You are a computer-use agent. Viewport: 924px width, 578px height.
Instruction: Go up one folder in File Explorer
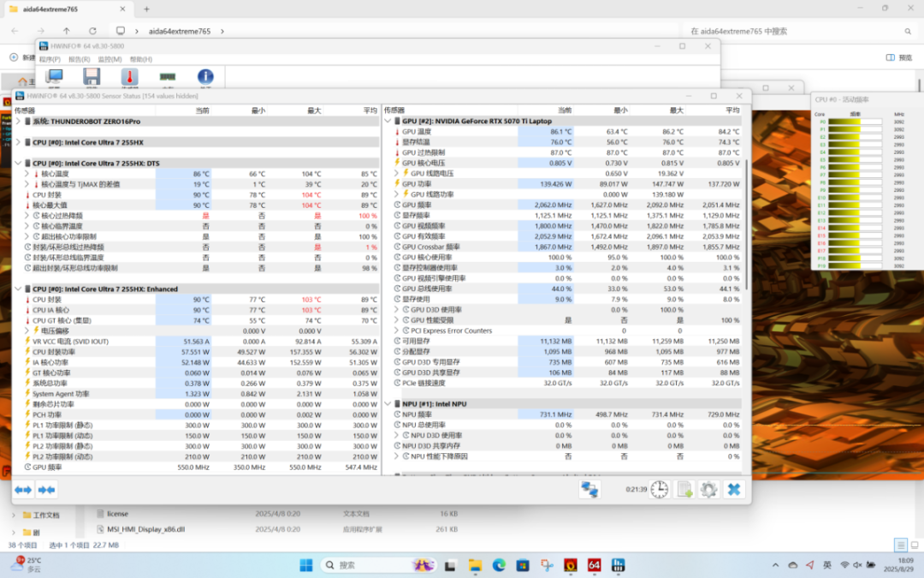coord(67,32)
